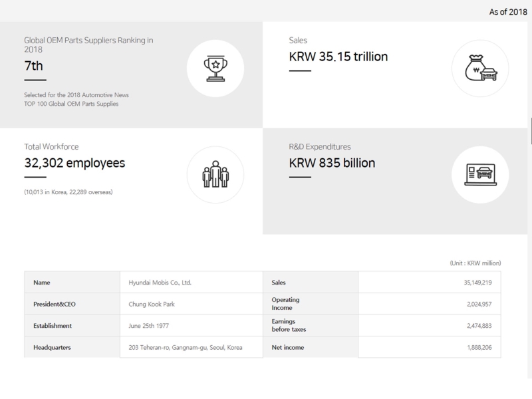Click the 'R&D Expenditures' label
The height and width of the screenshot is (399, 532).
320,146
